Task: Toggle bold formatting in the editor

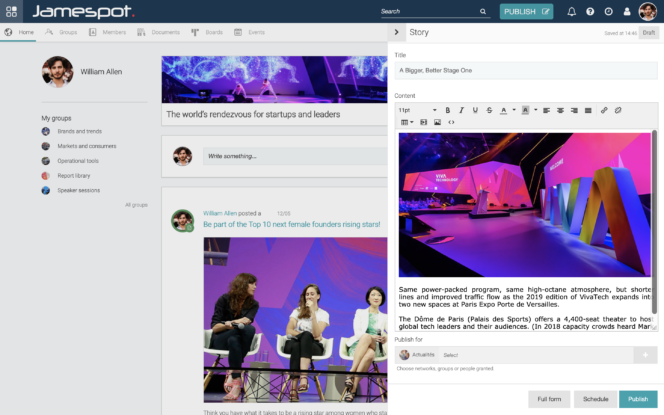Action: (x=447, y=110)
